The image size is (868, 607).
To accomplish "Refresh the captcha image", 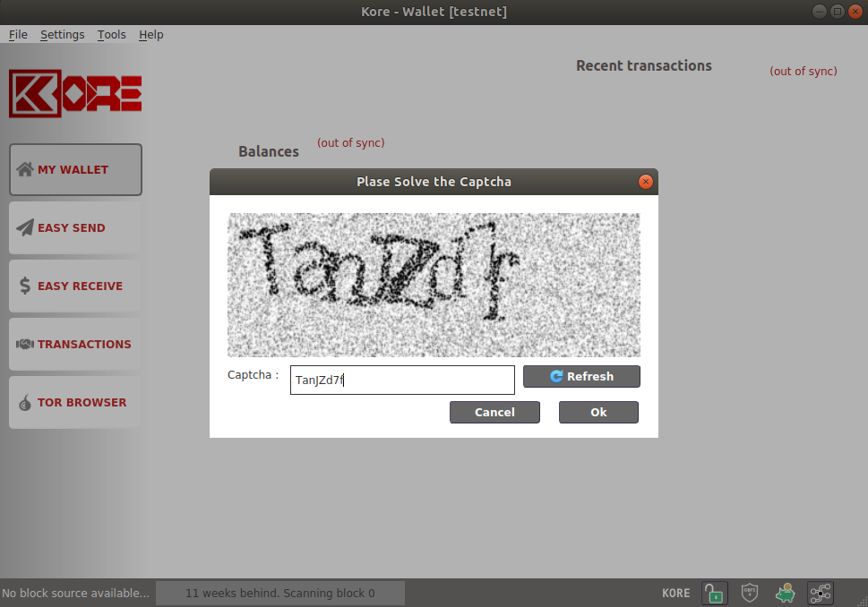I will point(581,376).
